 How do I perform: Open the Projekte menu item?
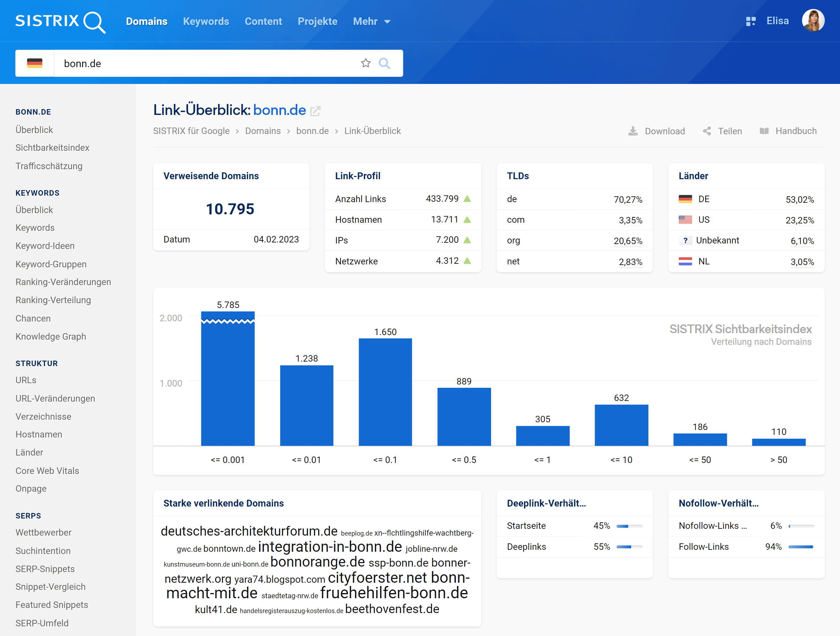point(317,21)
